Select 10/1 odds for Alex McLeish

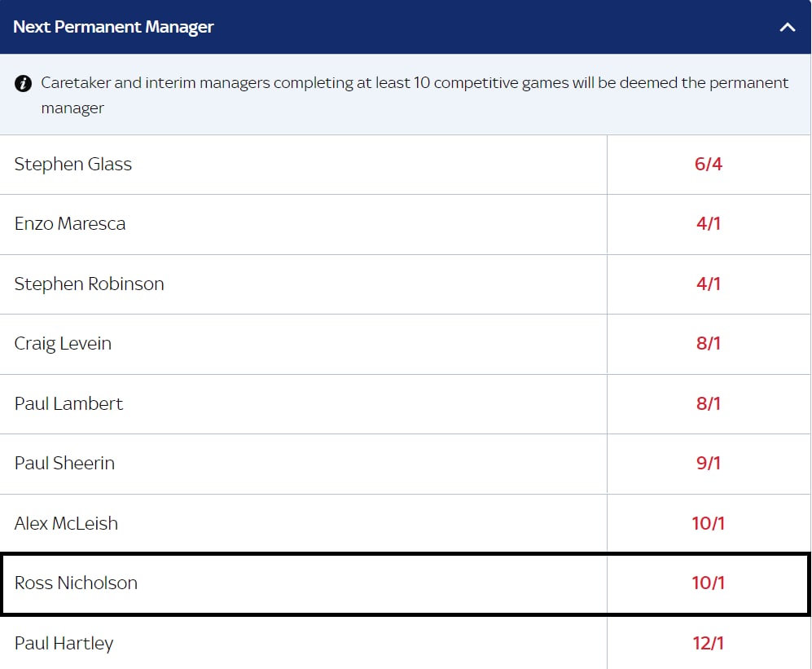[709, 523]
